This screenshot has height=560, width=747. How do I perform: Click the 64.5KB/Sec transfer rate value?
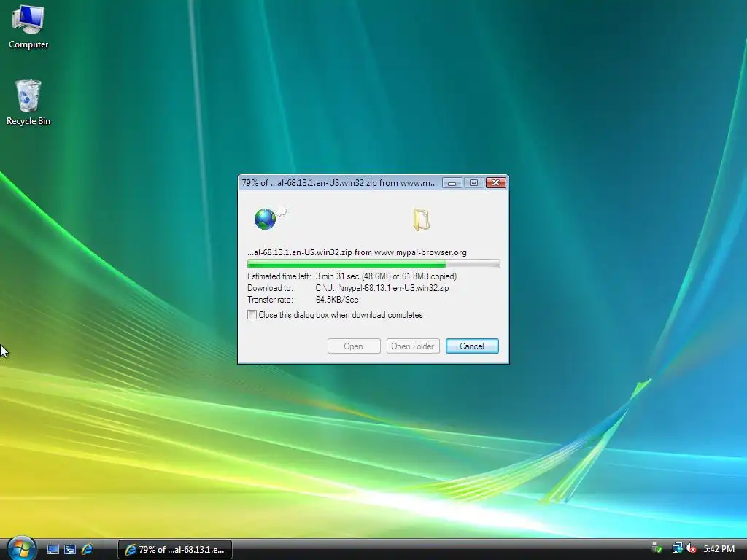[337, 300]
